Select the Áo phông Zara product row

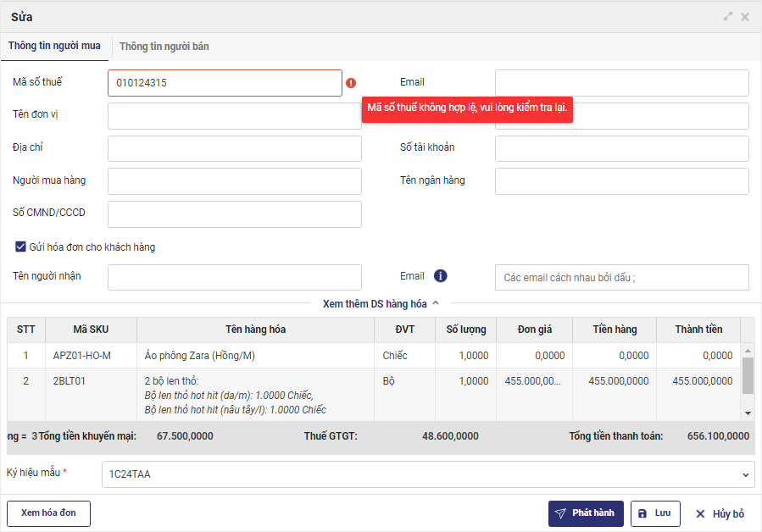click(x=254, y=356)
